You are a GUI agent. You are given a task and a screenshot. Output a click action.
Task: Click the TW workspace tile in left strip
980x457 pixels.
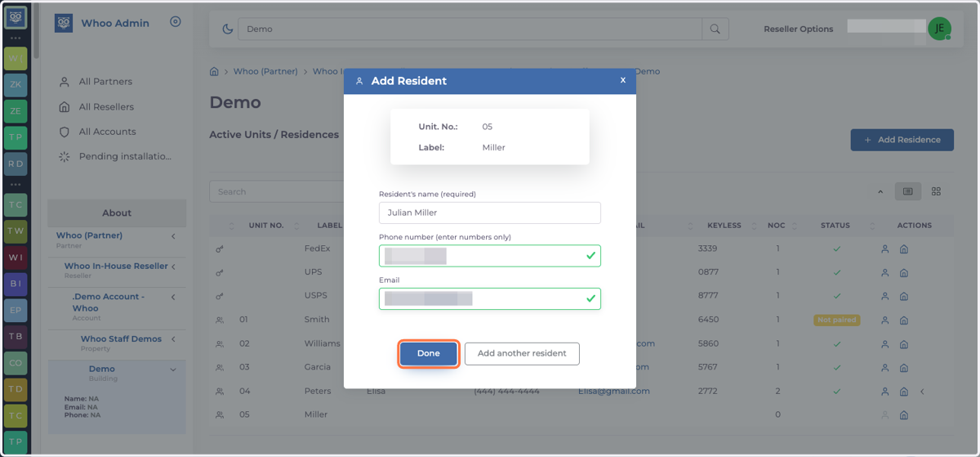[16, 231]
